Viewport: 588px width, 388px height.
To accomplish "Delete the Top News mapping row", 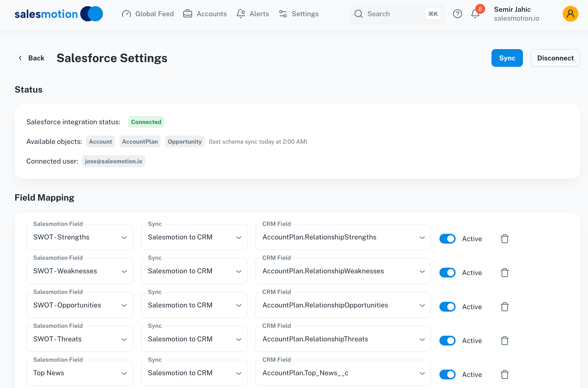I will click(x=504, y=375).
